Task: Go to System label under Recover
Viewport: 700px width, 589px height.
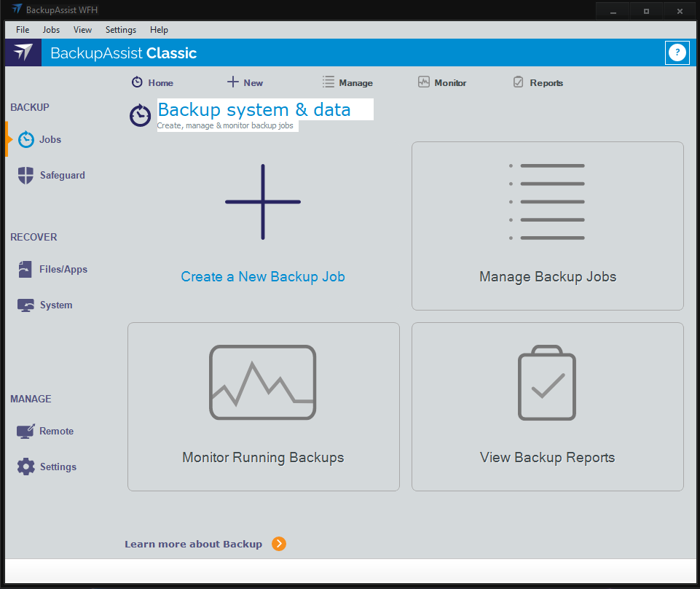Action: click(56, 305)
